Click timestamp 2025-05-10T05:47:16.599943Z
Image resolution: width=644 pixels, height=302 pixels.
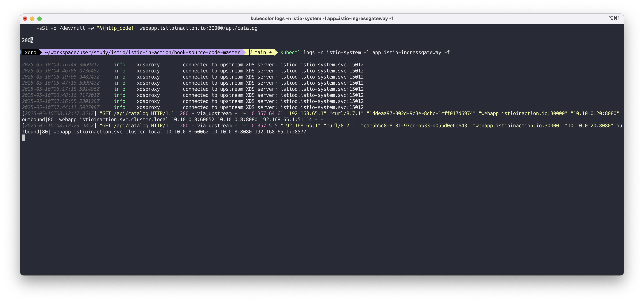click(61, 83)
